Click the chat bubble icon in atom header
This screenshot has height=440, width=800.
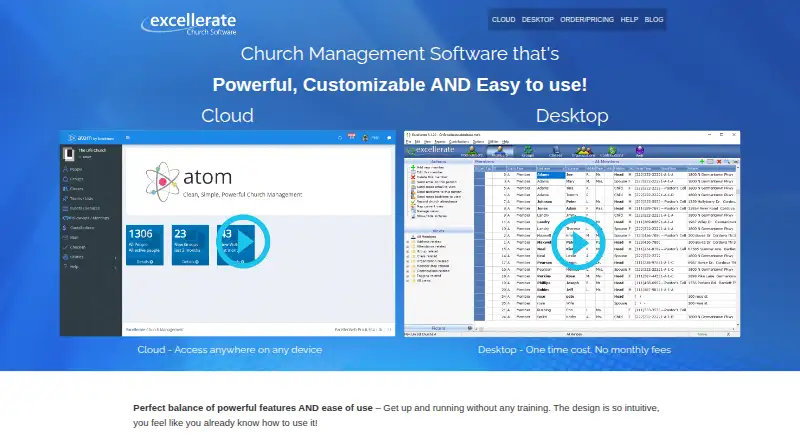[x=389, y=138]
